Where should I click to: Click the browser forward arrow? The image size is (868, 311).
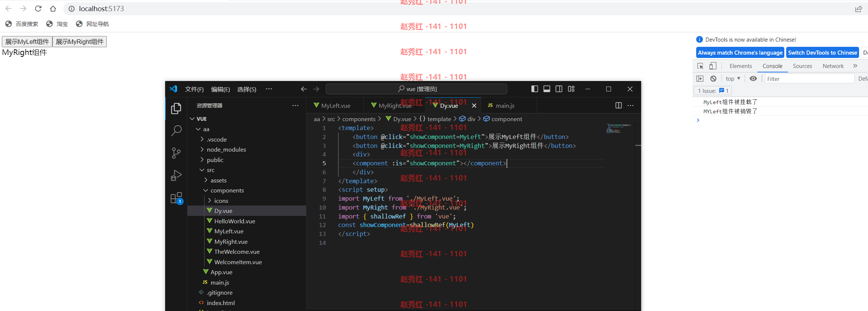23,8
